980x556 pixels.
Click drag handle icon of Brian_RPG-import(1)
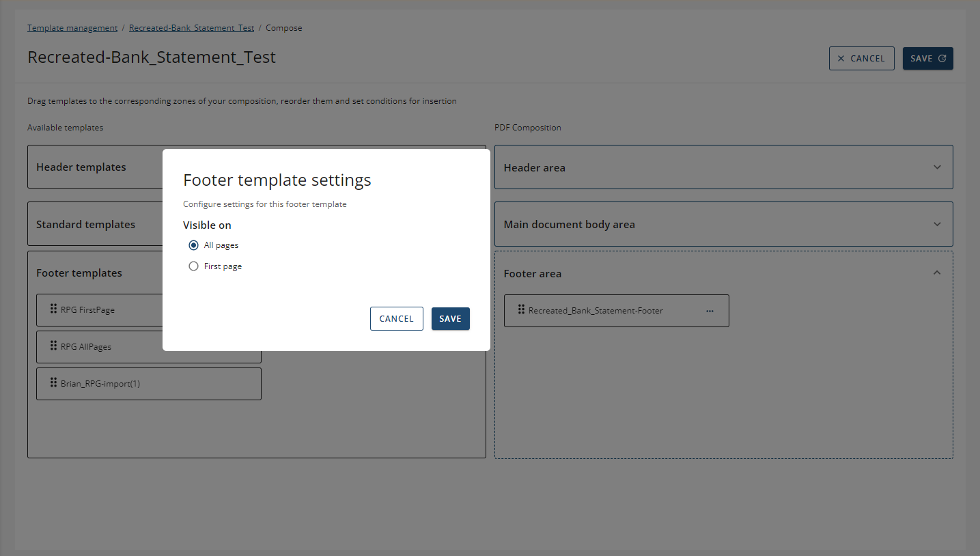coord(54,383)
